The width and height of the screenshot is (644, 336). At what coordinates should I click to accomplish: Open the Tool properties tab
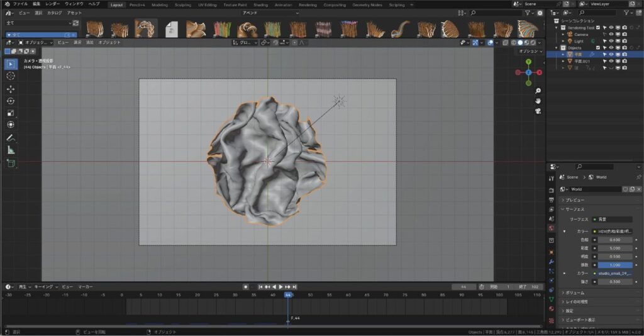point(551,178)
